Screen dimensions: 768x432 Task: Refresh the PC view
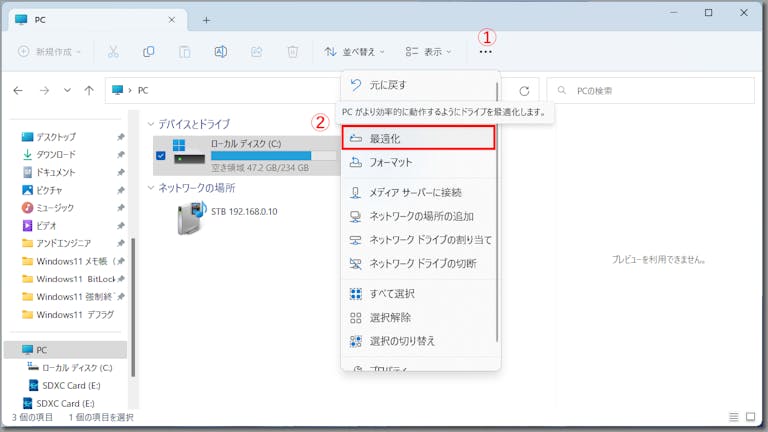coord(524,91)
